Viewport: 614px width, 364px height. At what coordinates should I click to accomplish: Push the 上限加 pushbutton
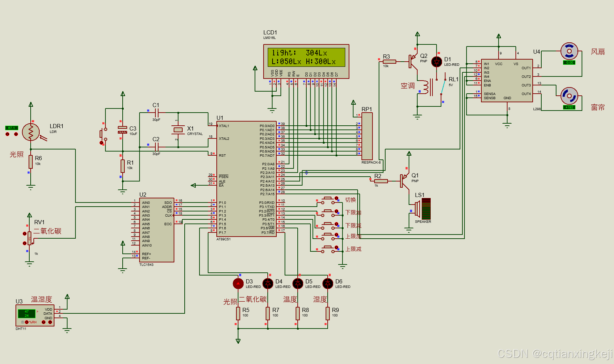(328, 236)
